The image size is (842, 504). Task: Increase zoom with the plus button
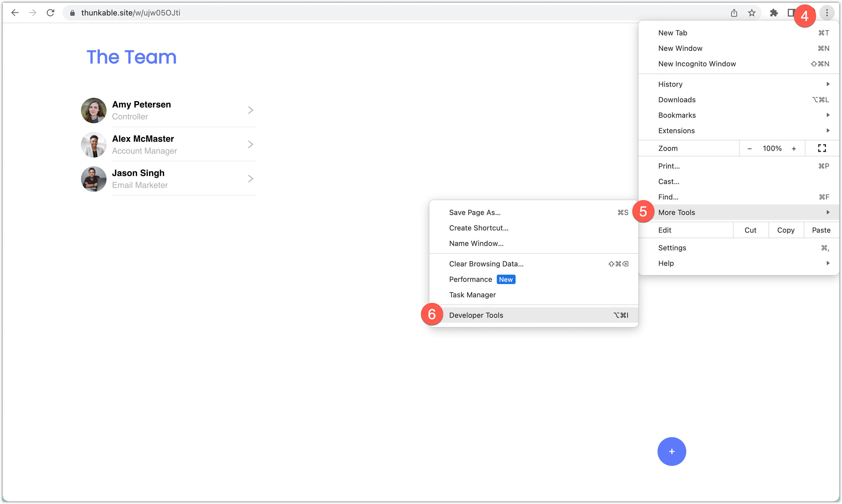(794, 149)
